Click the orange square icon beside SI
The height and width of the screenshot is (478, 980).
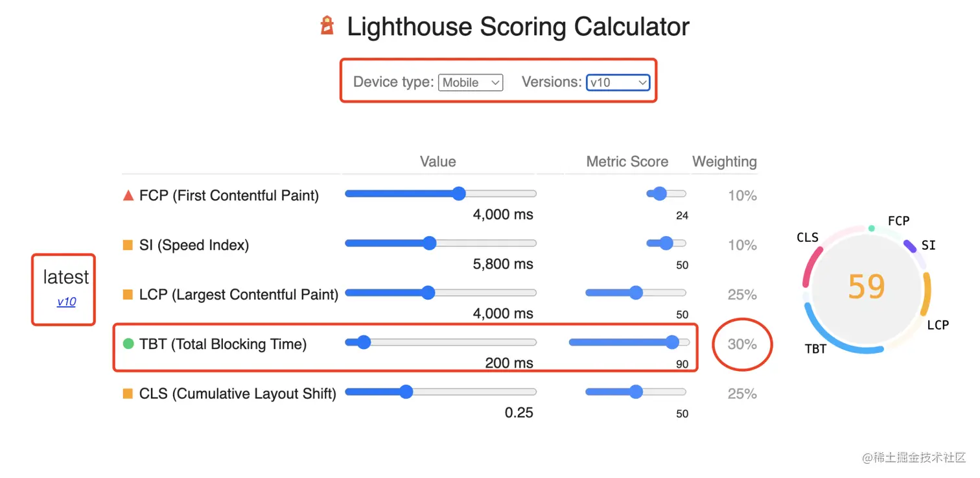coord(128,245)
